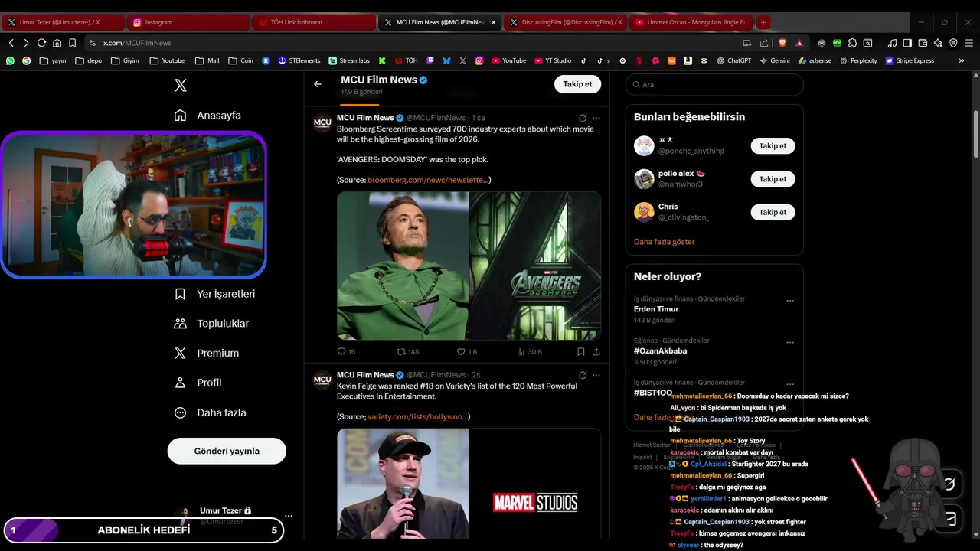The height and width of the screenshot is (551, 980).
Task: Share the Avengers Doomsday post
Action: click(x=596, y=352)
